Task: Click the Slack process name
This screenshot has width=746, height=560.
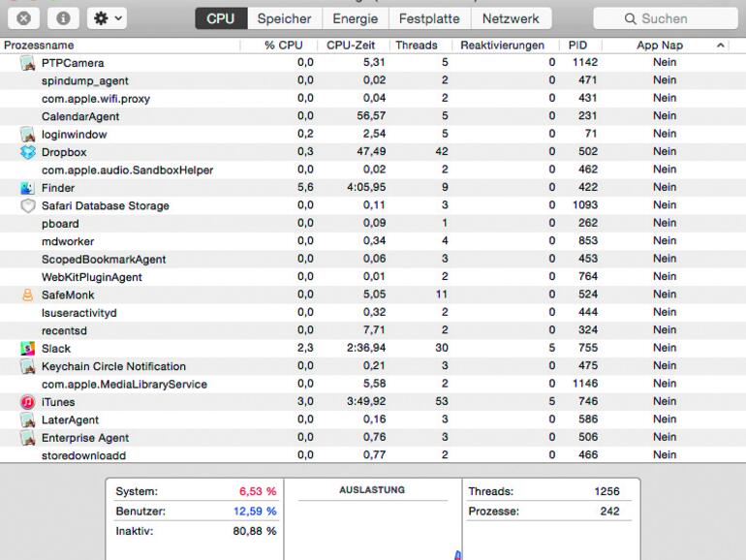Action: pyautogui.click(x=56, y=348)
